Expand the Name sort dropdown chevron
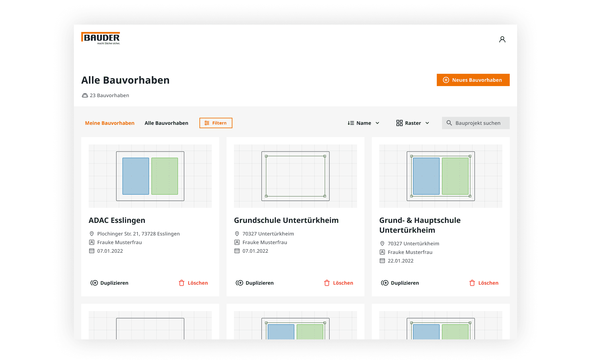The width and height of the screenshot is (591, 364). click(377, 123)
